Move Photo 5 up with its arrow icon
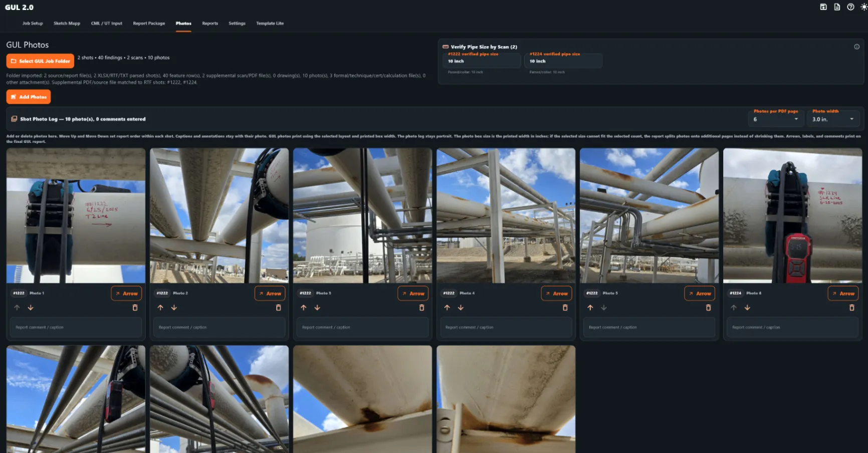The height and width of the screenshot is (453, 868). point(590,308)
